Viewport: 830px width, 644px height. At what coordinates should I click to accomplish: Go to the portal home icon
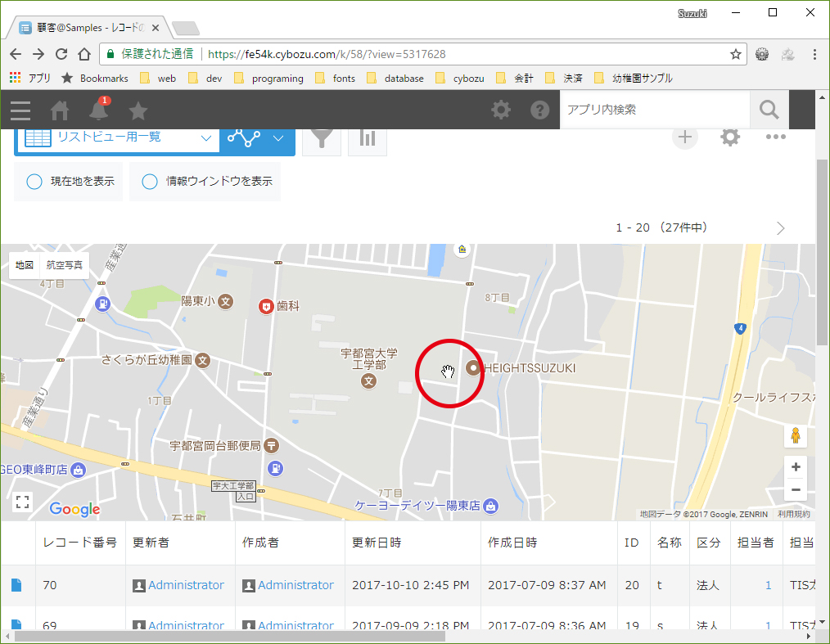point(59,110)
